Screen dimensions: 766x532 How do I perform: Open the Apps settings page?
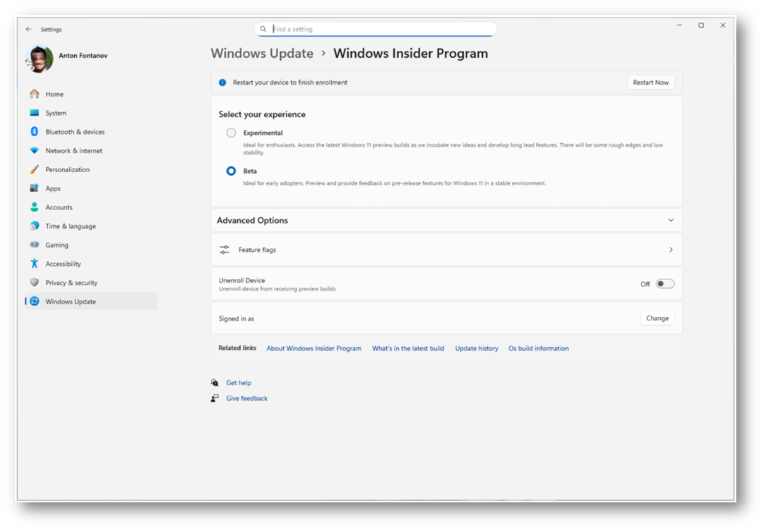53,188
